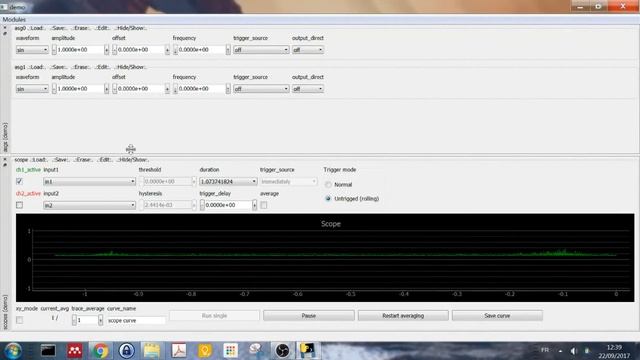
Task: Click the trigger_delay value field
Action: [228, 205]
